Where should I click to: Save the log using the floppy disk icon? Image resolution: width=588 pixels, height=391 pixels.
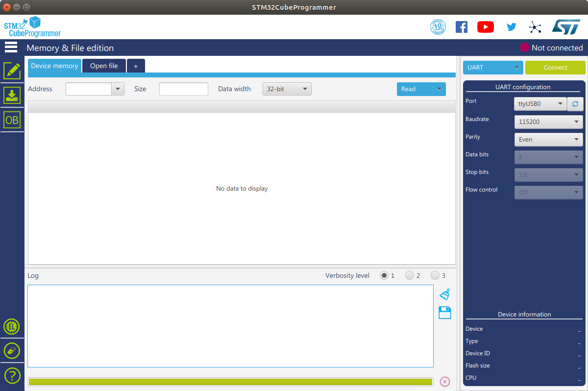tap(445, 313)
